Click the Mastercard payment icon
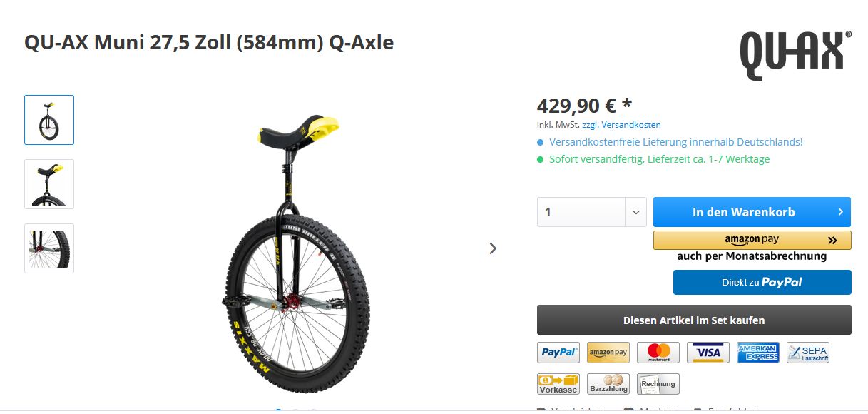868x414 pixels. [658, 353]
